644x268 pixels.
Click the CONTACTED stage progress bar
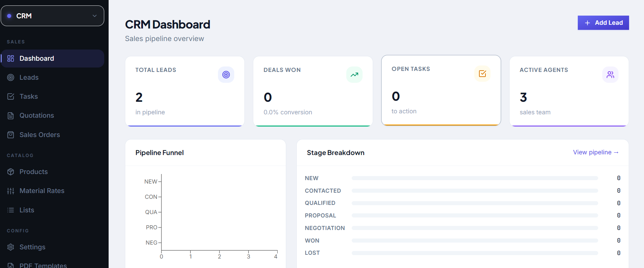[x=475, y=191]
